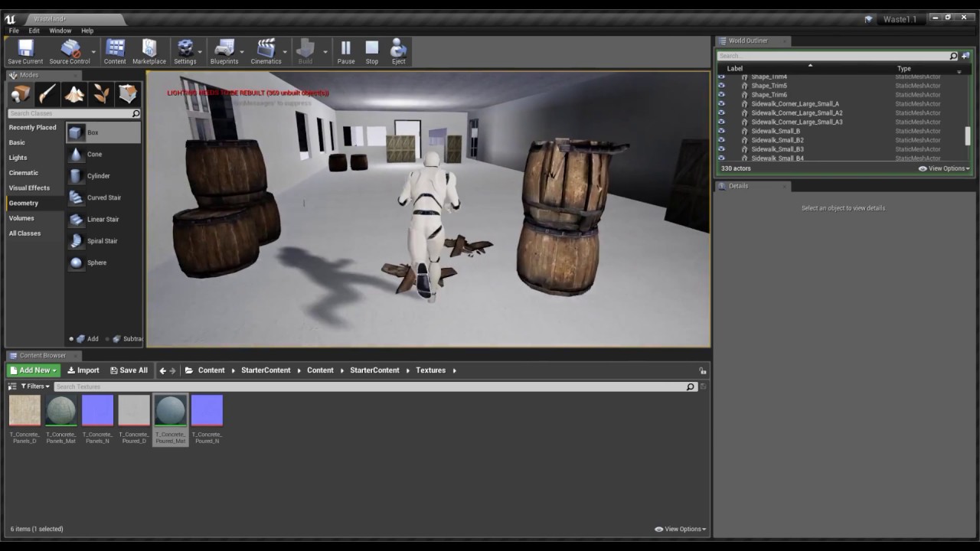980x551 pixels.
Task: Toggle visibility of Shape_Trim6 actor
Action: 720,95
